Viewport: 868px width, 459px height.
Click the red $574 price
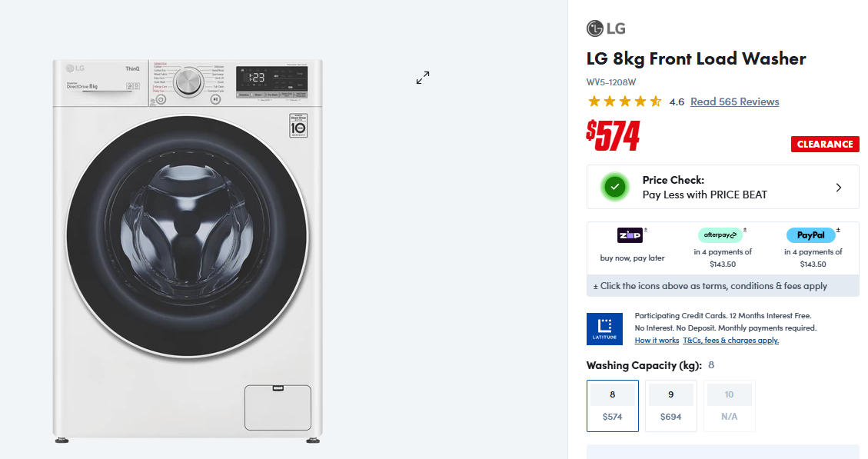click(613, 136)
